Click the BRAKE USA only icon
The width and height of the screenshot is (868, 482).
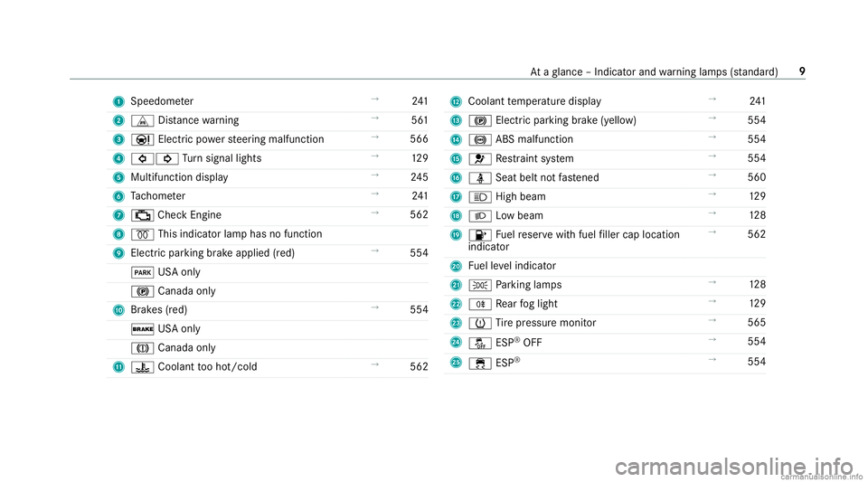pos(142,329)
